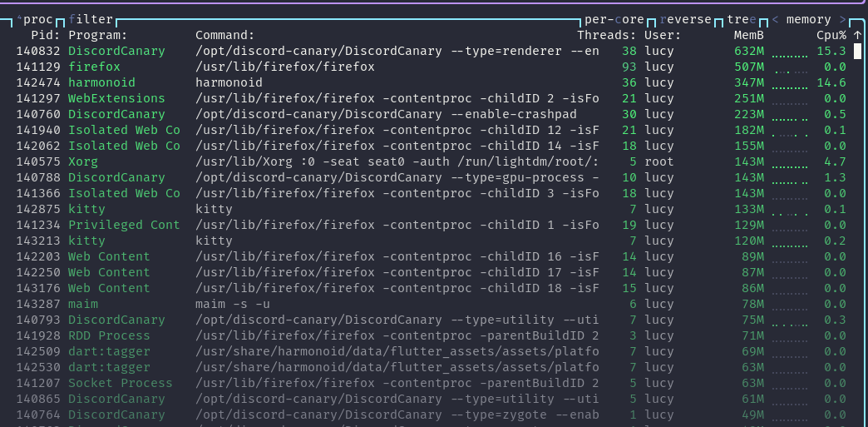Select the RDD Process name

tap(109, 335)
